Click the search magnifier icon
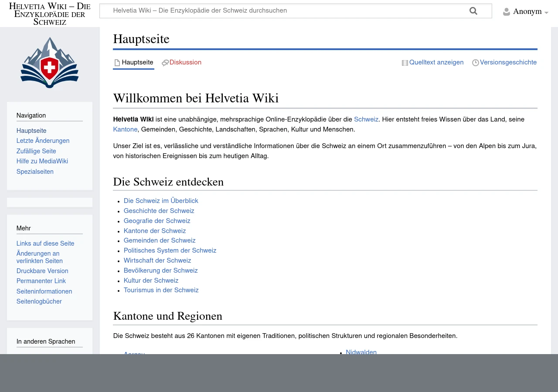The height and width of the screenshot is (392, 558). (473, 11)
